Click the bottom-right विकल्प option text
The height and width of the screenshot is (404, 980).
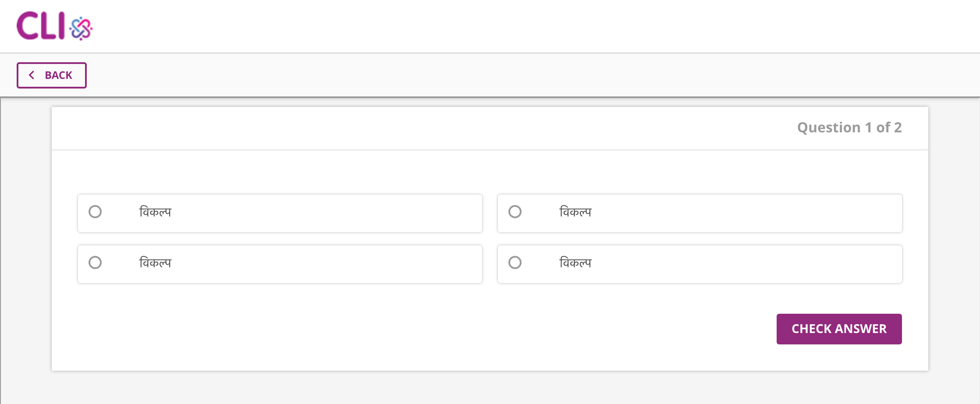click(575, 263)
